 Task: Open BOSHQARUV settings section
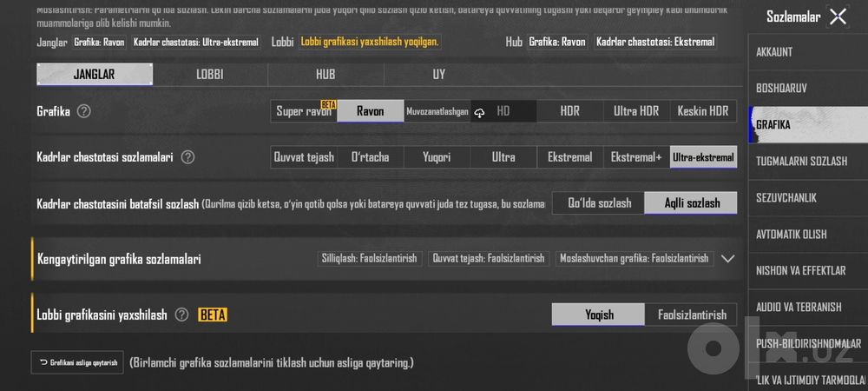[x=808, y=88]
